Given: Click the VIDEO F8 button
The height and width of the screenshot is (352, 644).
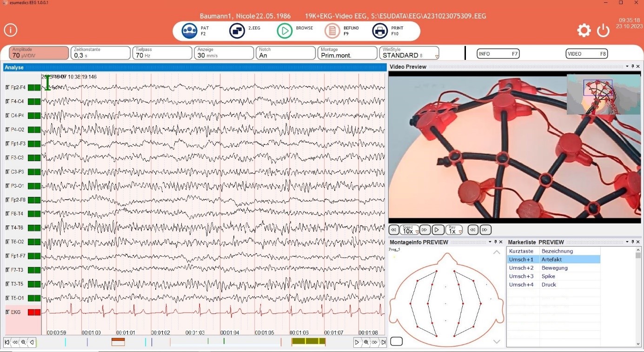Looking at the screenshot, I should [586, 53].
